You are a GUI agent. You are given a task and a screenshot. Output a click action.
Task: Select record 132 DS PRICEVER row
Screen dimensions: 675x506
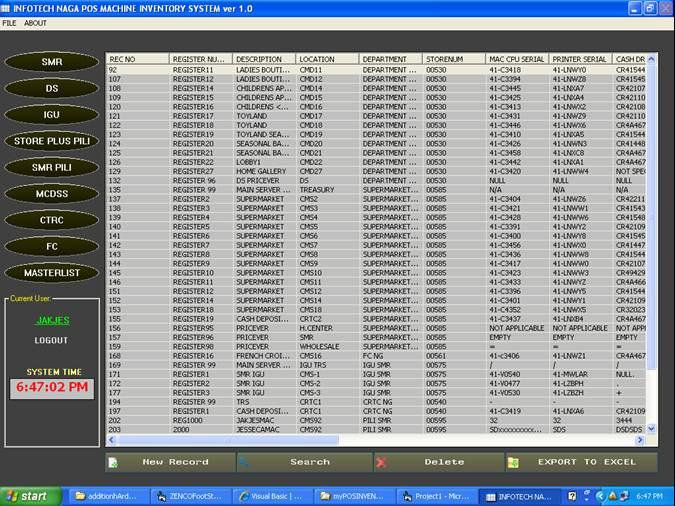(376, 180)
